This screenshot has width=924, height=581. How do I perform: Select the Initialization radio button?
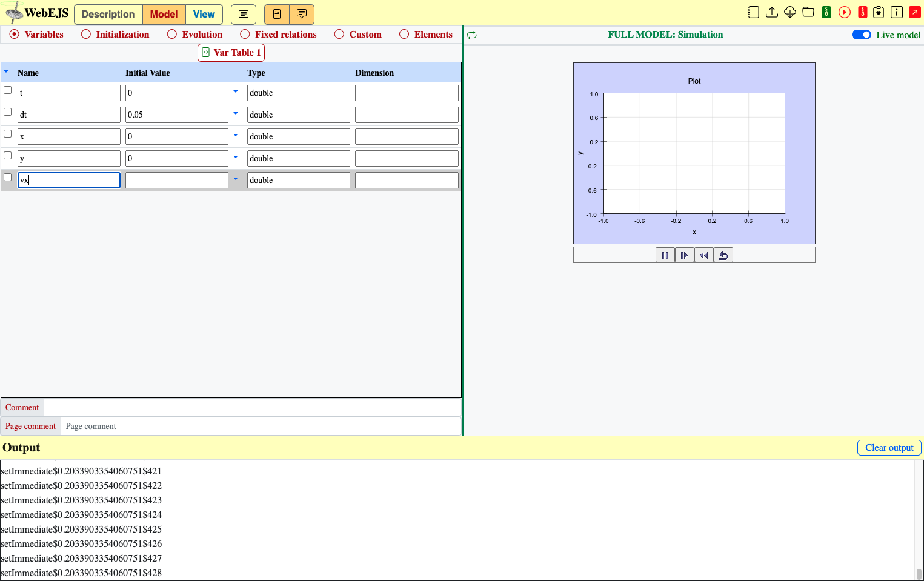[86, 34]
